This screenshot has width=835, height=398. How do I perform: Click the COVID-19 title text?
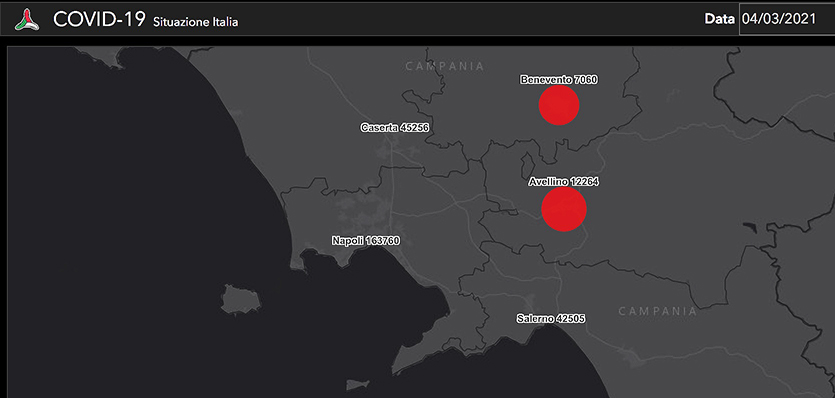click(99, 20)
